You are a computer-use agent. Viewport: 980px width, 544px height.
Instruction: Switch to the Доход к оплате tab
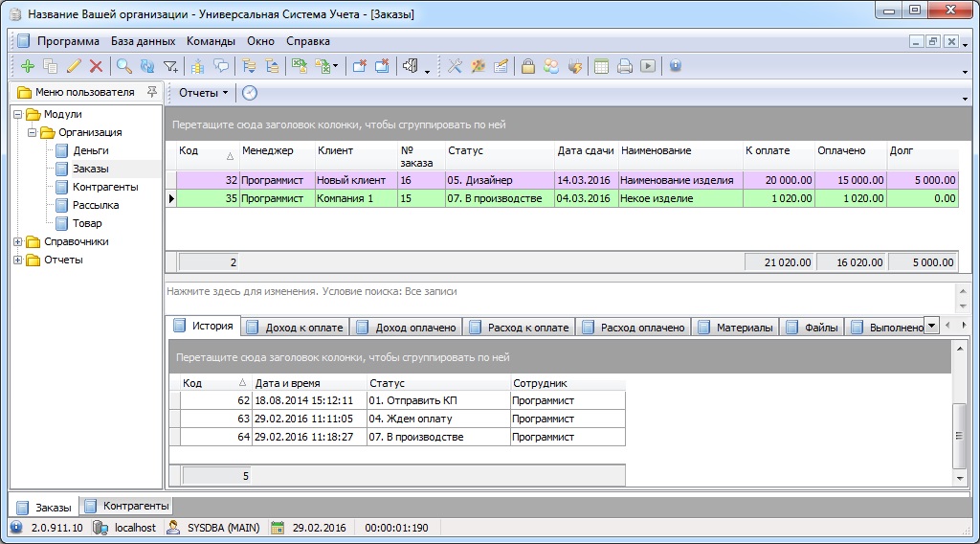[296, 327]
